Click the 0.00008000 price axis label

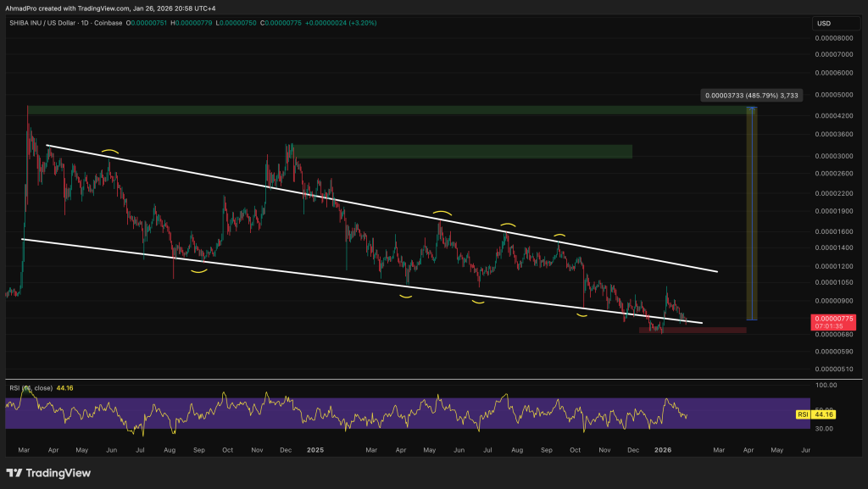834,38
